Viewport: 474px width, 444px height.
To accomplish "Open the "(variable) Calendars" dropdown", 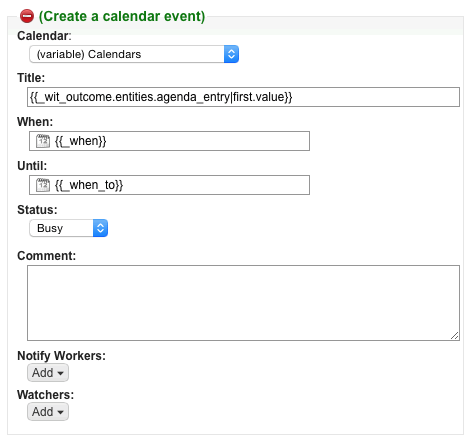I will click(x=134, y=54).
